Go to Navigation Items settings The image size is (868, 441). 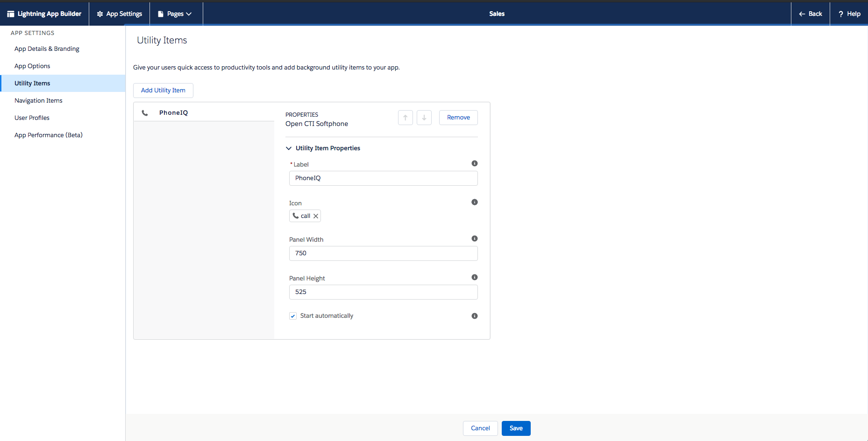(x=38, y=101)
